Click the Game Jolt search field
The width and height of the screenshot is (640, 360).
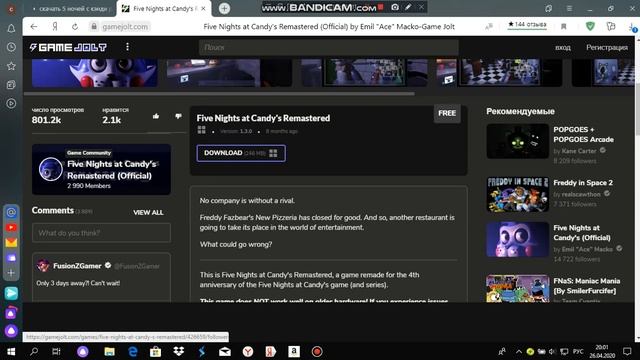click(329, 47)
